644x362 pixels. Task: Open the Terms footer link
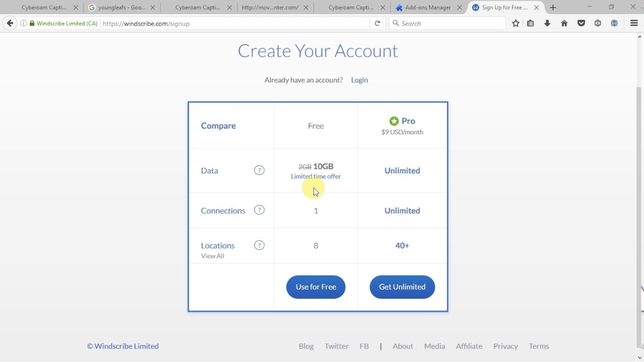tap(539, 346)
